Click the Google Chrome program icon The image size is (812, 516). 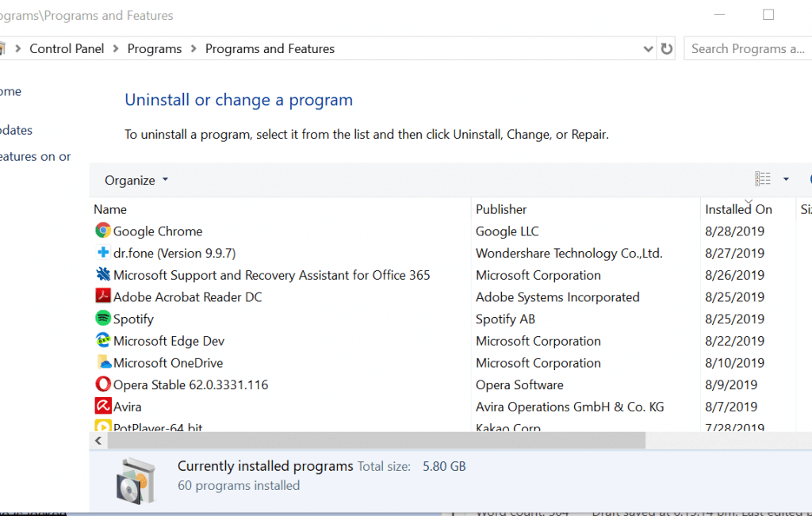[x=103, y=231]
